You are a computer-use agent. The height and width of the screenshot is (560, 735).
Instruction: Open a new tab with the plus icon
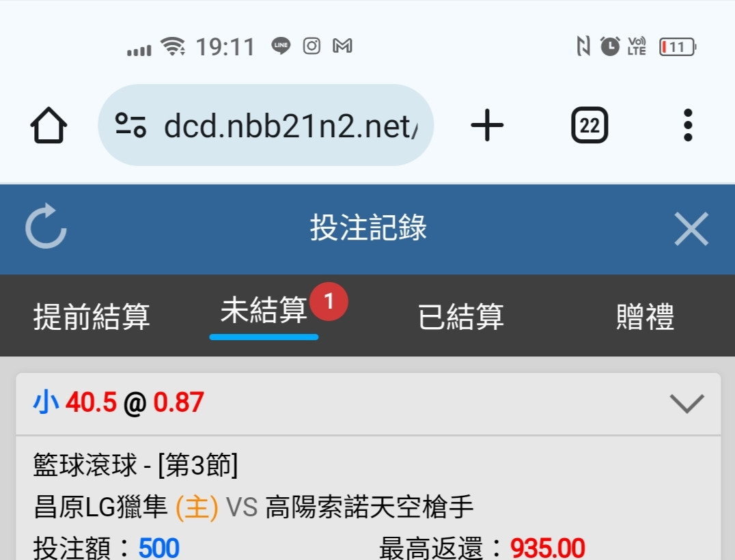point(487,125)
